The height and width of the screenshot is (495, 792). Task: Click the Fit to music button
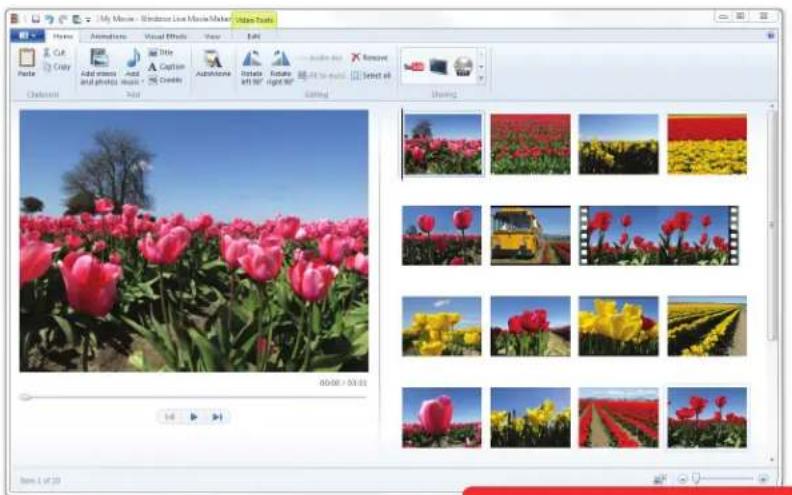click(322, 76)
